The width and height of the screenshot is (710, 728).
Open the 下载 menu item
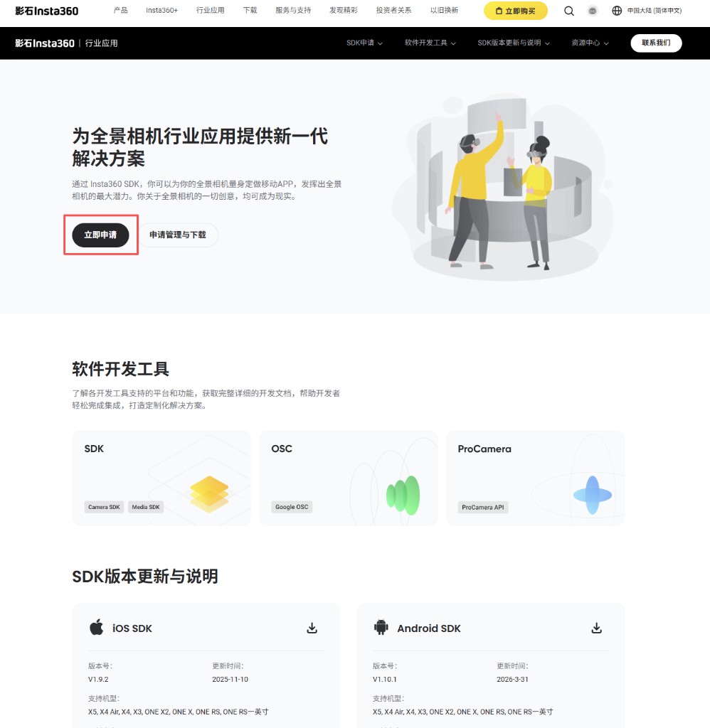click(x=250, y=10)
